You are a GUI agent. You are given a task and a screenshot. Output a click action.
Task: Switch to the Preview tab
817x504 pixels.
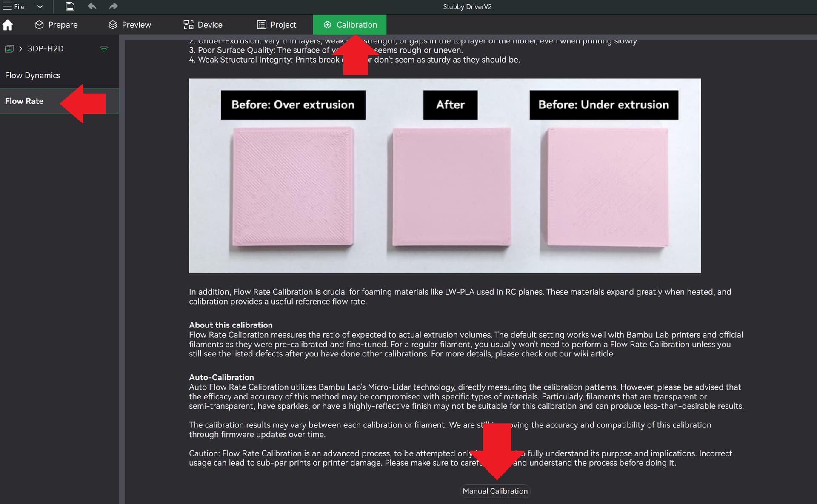pos(130,25)
